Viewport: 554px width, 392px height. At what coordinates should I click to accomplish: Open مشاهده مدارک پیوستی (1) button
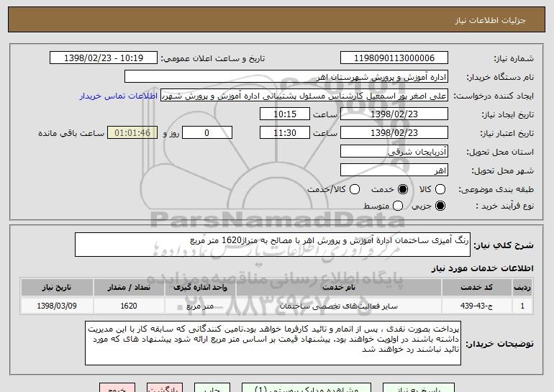[306, 388]
